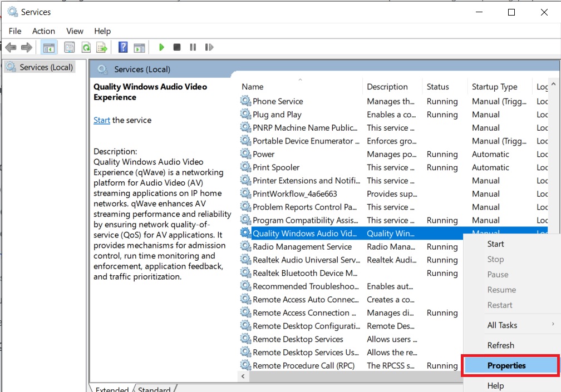Toggle the Show/Hide Action Pane icon
The width and height of the screenshot is (561, 392).
(x=139, y=47)
